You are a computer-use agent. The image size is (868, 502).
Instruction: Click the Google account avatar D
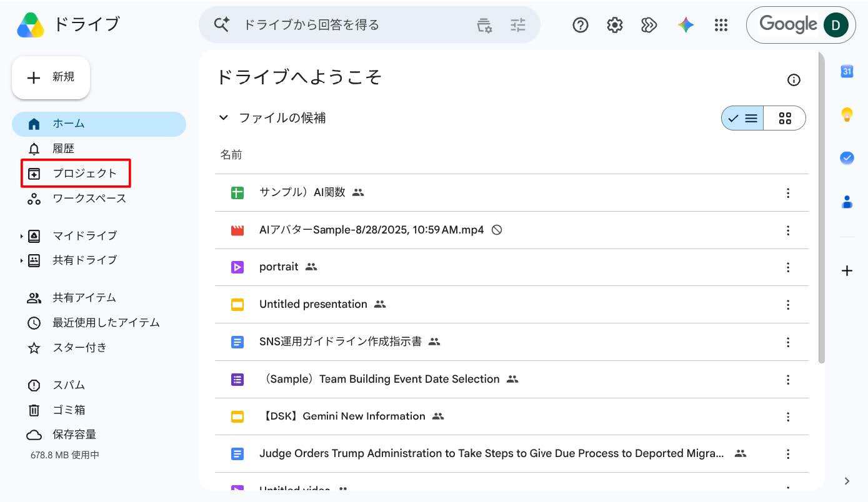(836, 25)
